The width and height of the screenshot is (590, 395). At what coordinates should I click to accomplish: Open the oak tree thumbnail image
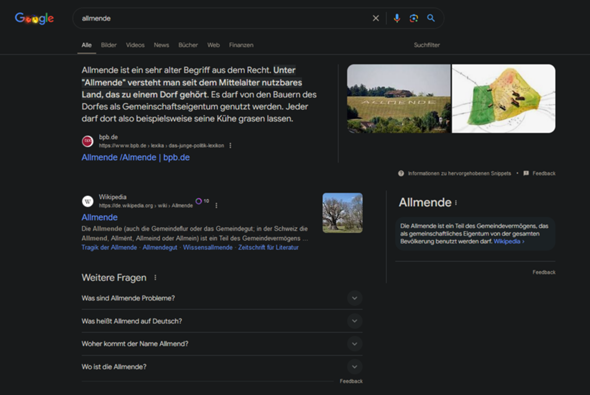342,213
